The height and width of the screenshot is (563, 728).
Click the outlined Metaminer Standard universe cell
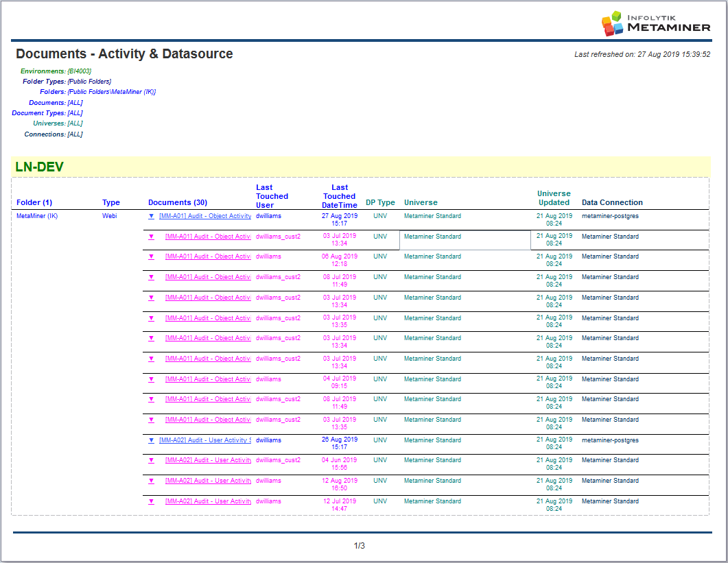coord(465,240)
